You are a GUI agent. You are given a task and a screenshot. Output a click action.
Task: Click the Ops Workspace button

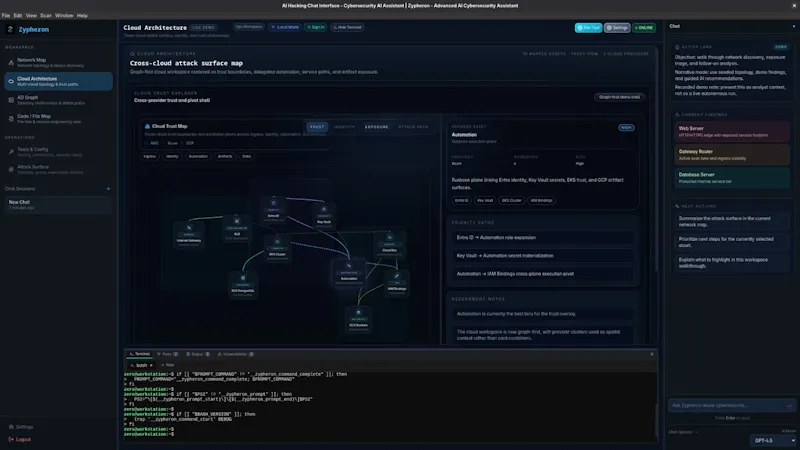tap(249, 27)
